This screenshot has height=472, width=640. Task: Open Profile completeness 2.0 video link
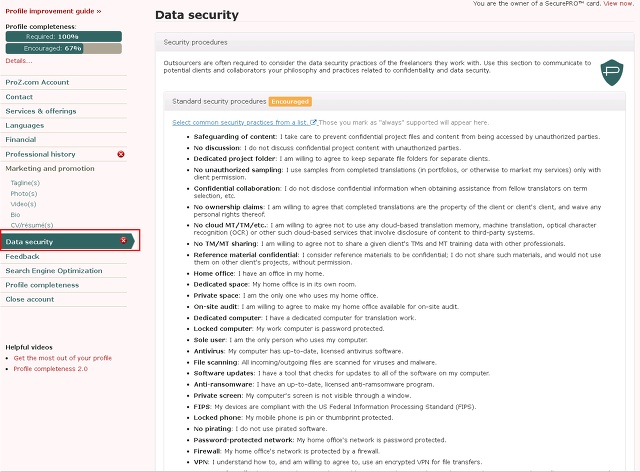51,369
